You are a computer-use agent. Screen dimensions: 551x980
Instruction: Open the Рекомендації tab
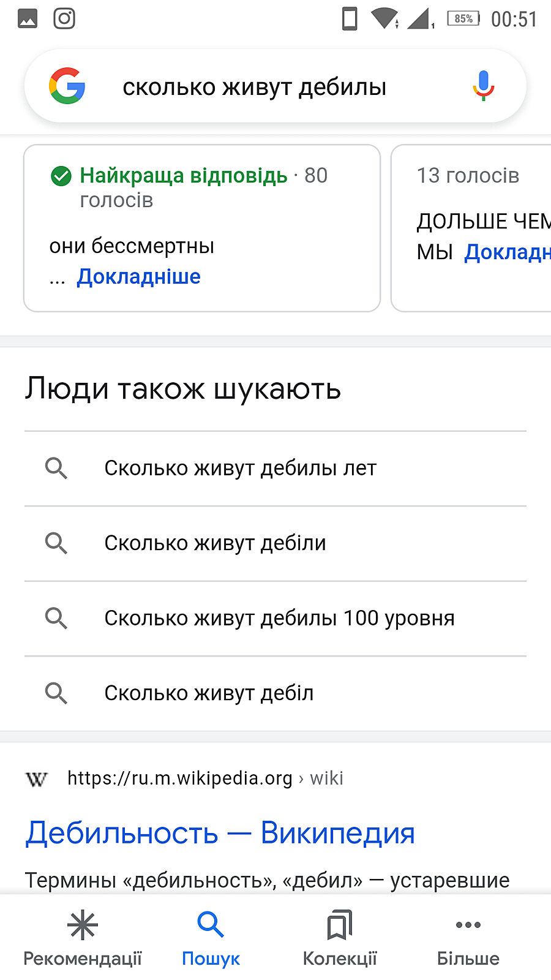pyautogui.click(x=83, y=938)
